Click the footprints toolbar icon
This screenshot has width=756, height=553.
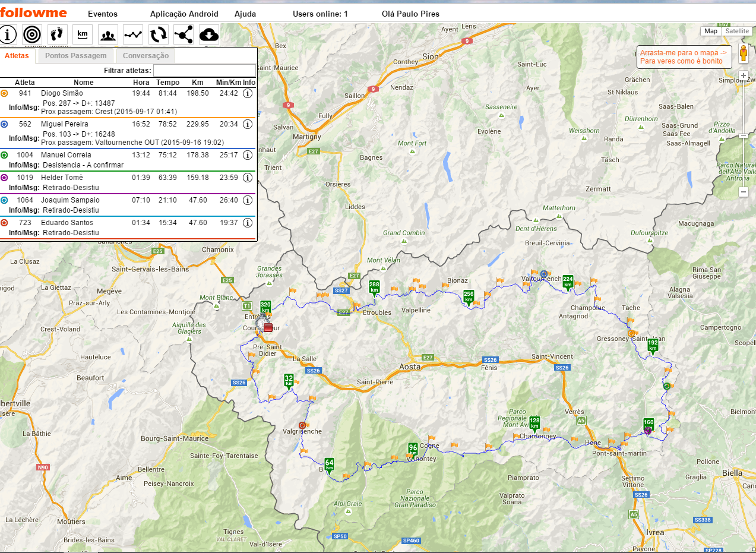pyautogui.click(x=58, y=34)
